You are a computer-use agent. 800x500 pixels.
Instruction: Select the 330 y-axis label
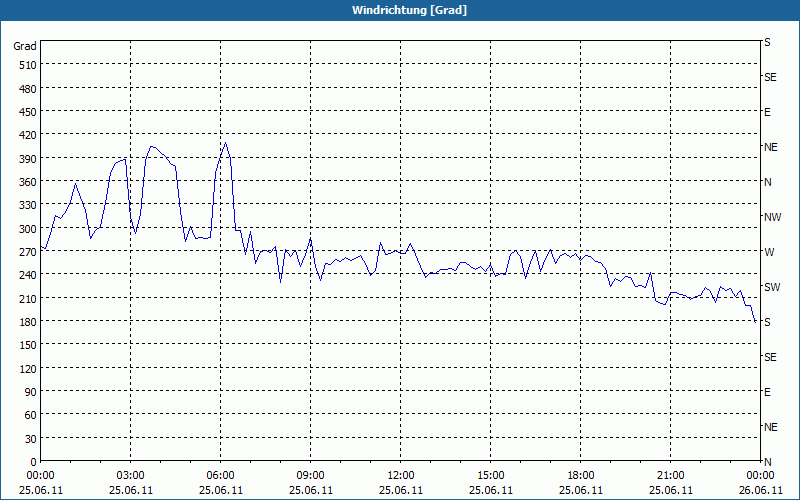coord(28,205)
